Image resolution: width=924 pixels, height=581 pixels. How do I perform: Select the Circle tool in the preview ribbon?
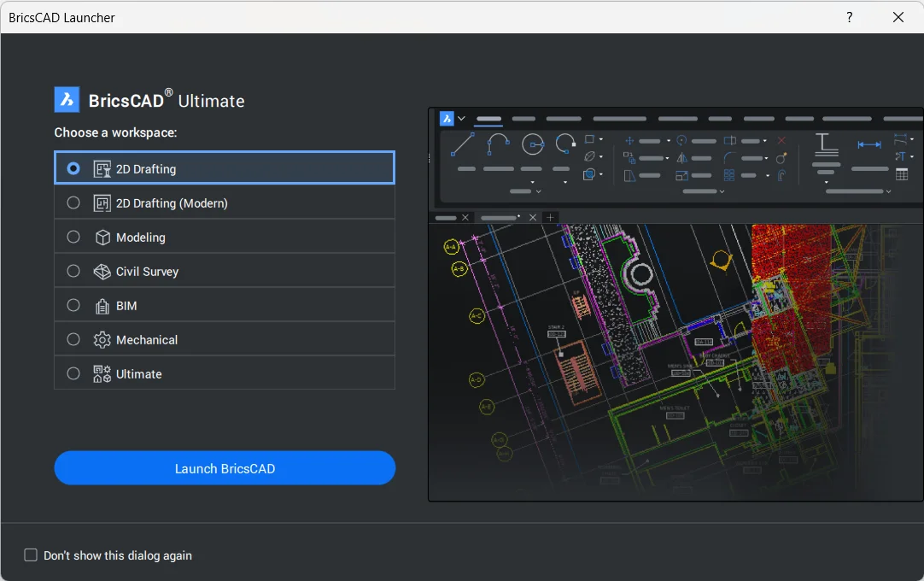(533, 144)
